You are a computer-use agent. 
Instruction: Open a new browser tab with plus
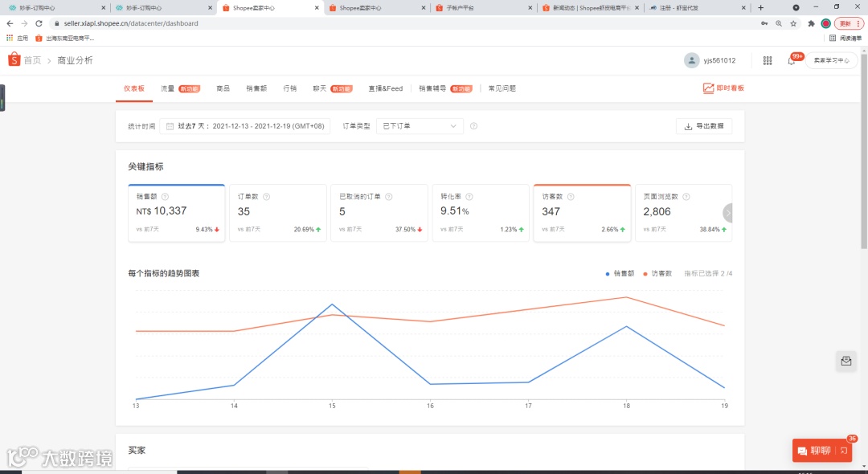760,8
